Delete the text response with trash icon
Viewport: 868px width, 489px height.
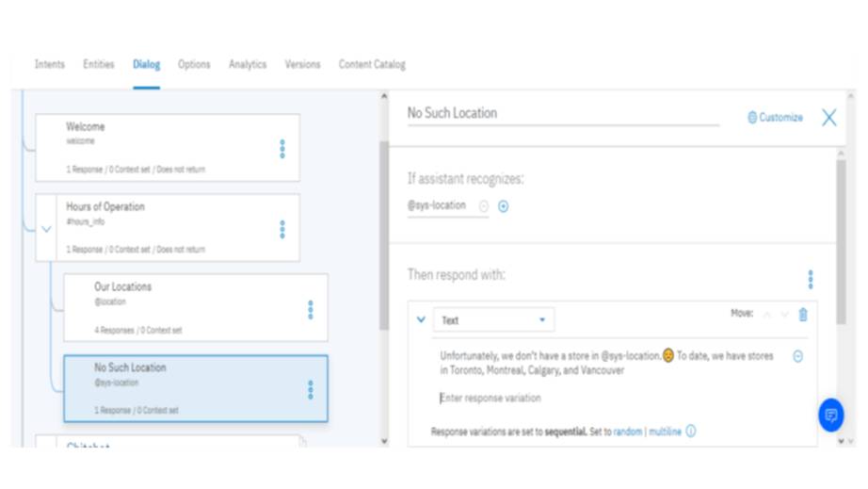pos(803,315)
